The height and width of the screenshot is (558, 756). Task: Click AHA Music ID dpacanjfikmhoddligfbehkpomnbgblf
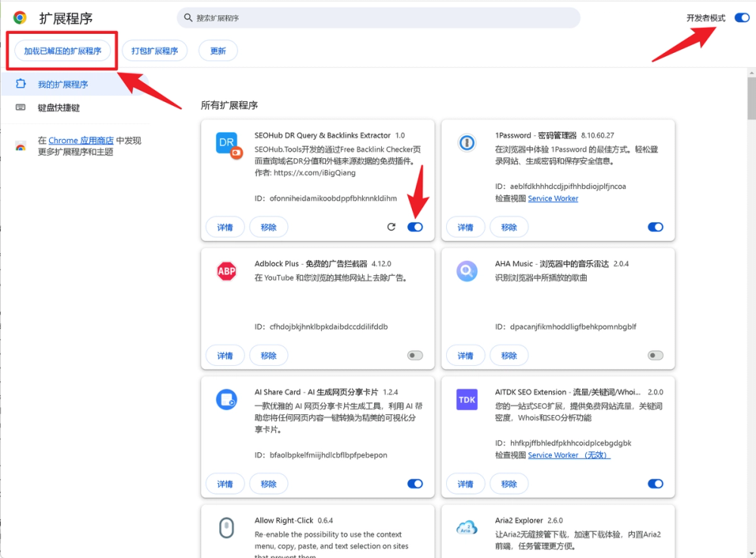573,327
